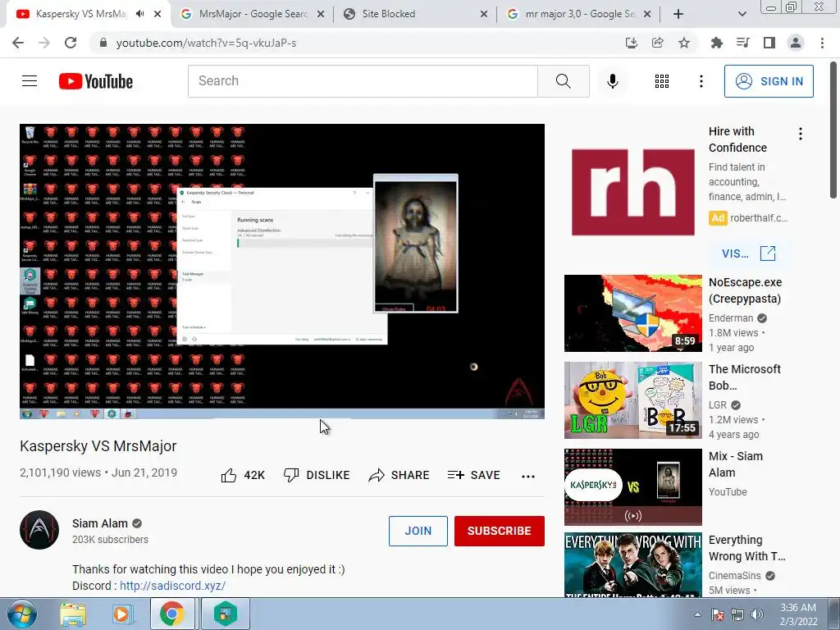Open network tray icon
The height and width of the screenshot is (630, 840).
(x=737, y=614)
